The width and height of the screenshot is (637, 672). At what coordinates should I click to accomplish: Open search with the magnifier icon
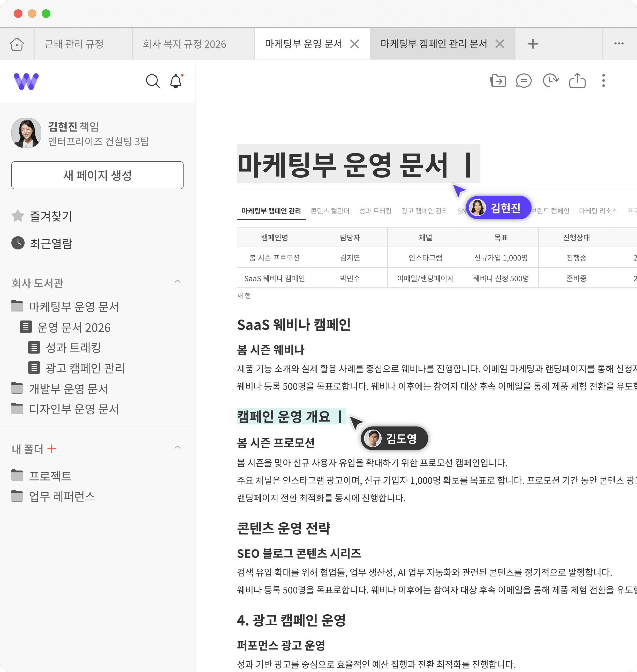(153, 81)
